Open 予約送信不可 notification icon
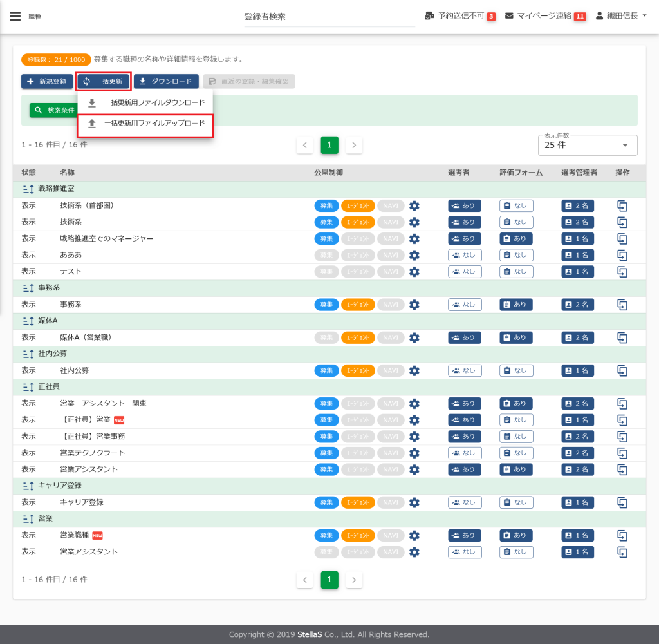Screen dimensions: 659x644 click(429, 16)
